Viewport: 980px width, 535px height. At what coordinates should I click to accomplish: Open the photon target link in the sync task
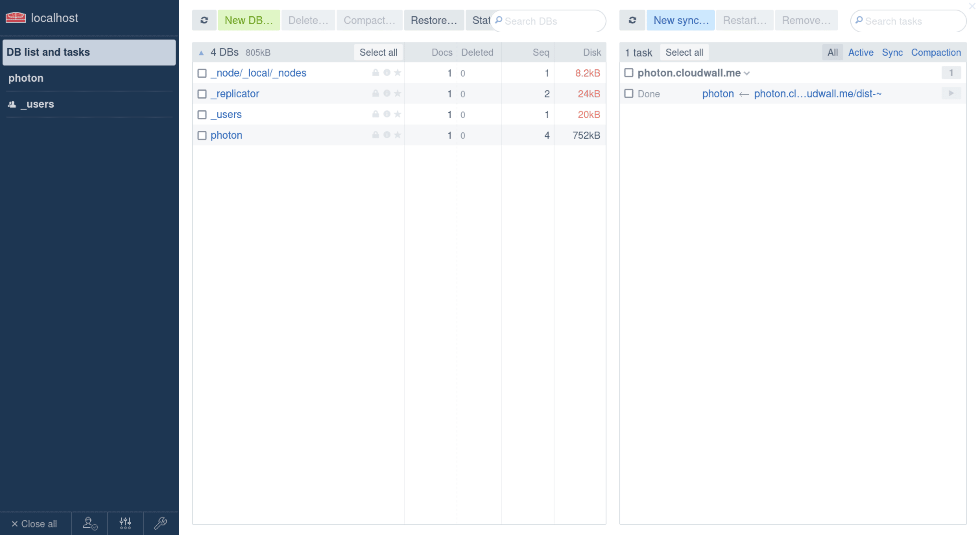(x=718, y=94)
